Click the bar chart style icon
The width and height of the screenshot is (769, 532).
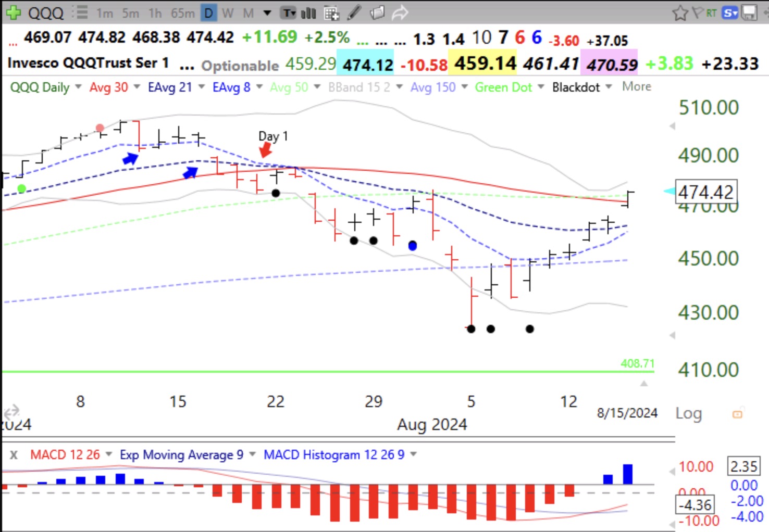click(x=308, y=13)
